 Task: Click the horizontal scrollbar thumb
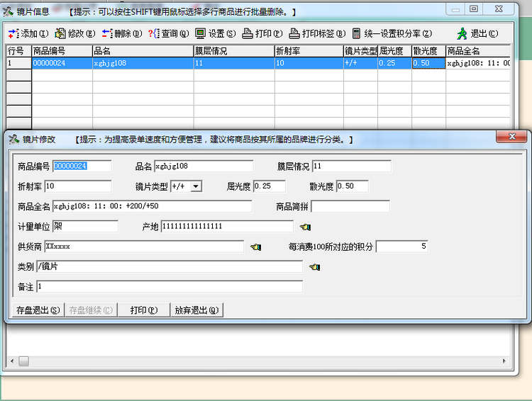[x=23, y=361]
